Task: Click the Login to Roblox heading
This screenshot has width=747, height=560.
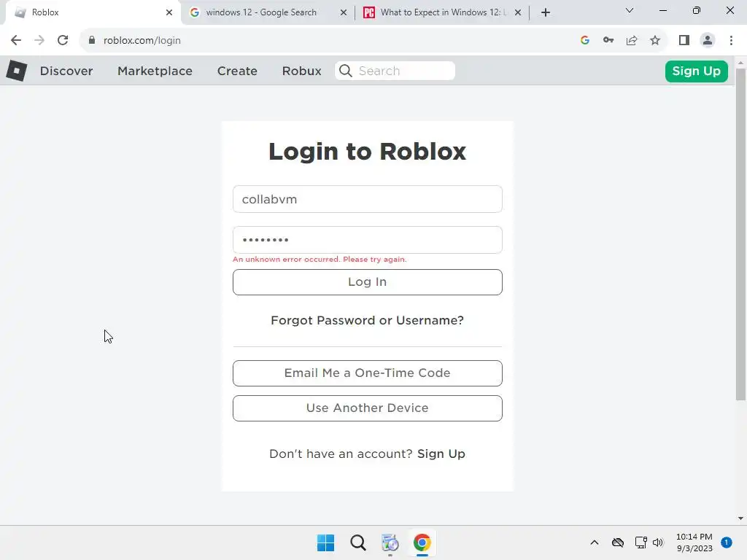Action: [368, 152]
